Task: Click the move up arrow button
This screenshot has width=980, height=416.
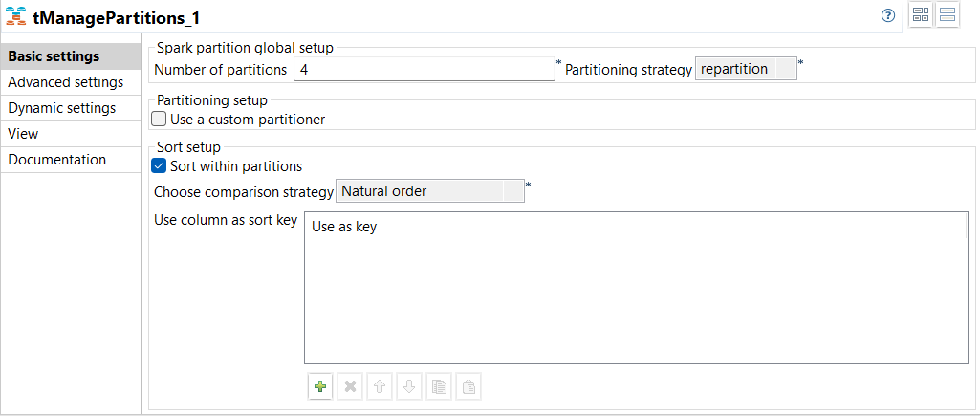Action: (x=380, y=386)
